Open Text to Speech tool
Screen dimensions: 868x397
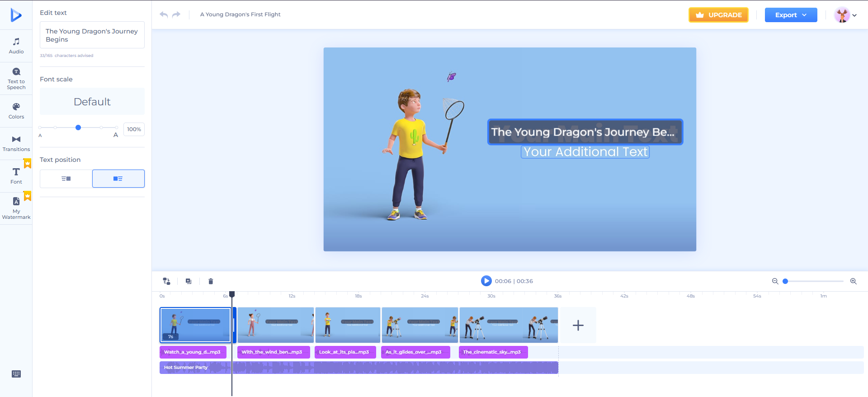16,78
